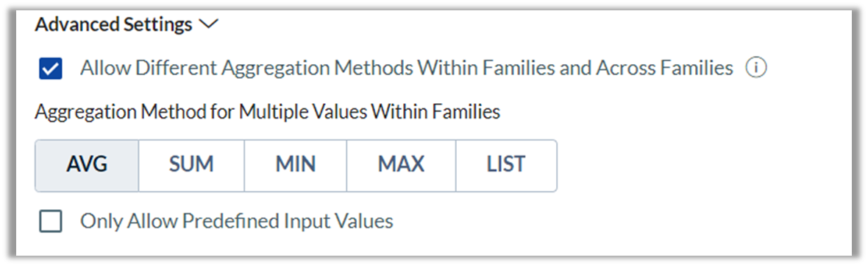Click the Only Allow Predefined Input Values label
This screenshot has height=266, width=868.
(x=236, y=221)
